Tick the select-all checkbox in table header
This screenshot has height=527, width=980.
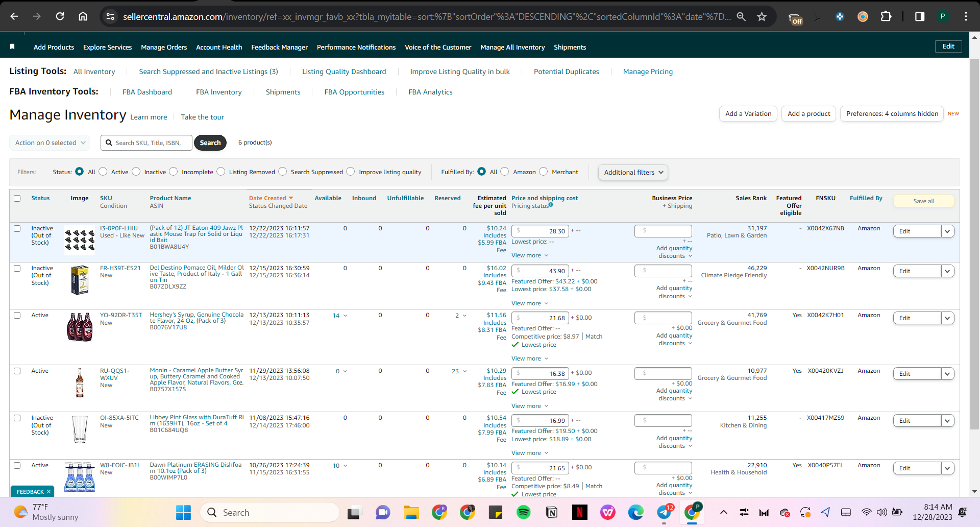(x=17, y=198)
